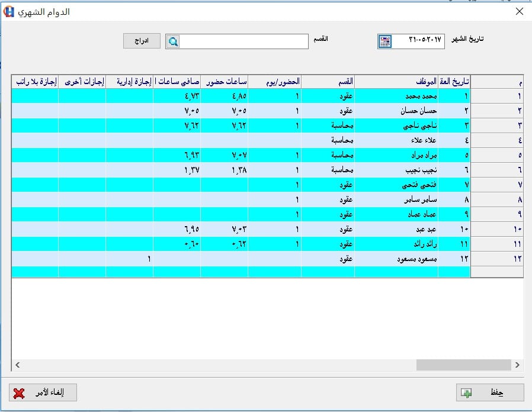Screen dimensions: 532x412
Task: Click the right arrow of the horizontal scrollbar
Action: [x=517, y=365]
